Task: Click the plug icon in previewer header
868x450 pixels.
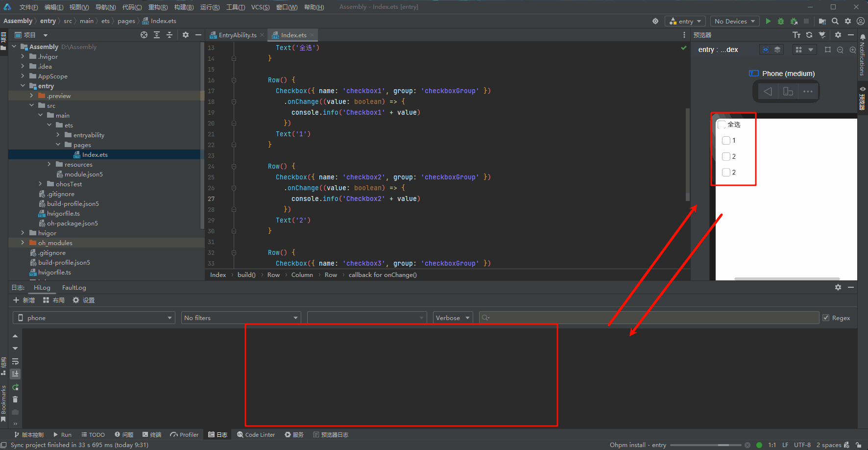Action: 822,35
